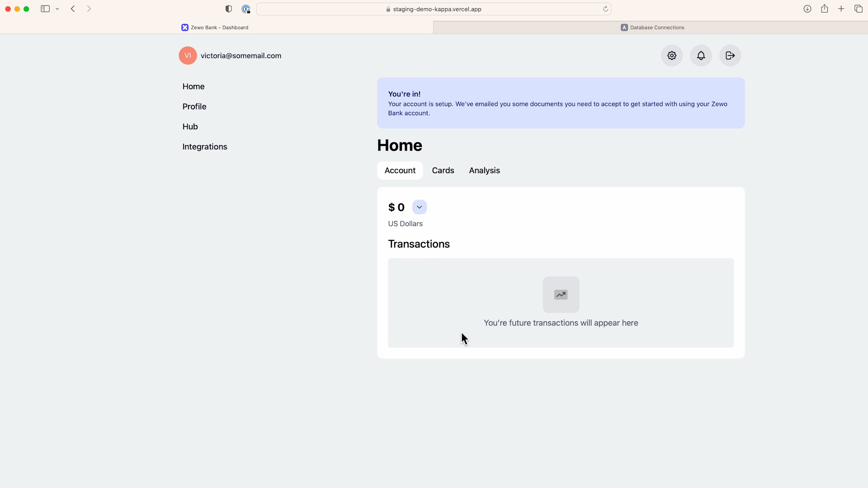This screenshot has height=488, width=868.
Task: Click the VI user avatar
Action: [x=188, y=56]
